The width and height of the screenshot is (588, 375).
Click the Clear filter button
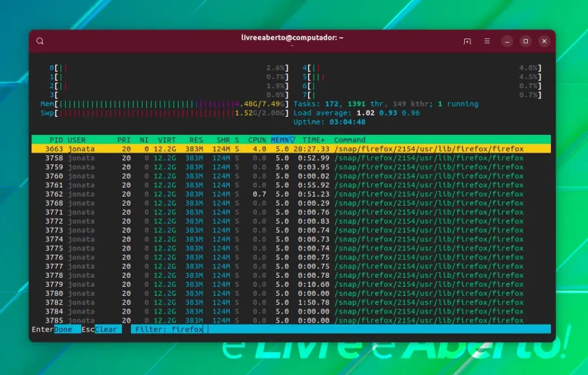point(108,330)
